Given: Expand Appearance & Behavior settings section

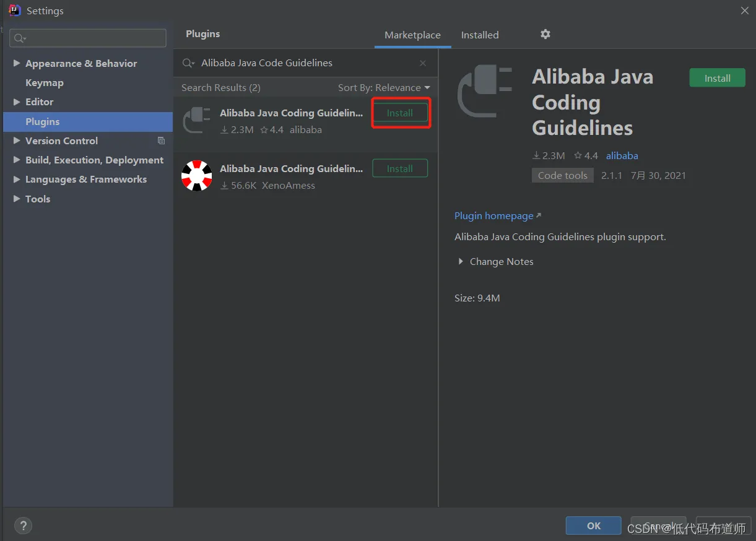Looking at the screenshot, I should click(x=17, y=63).
